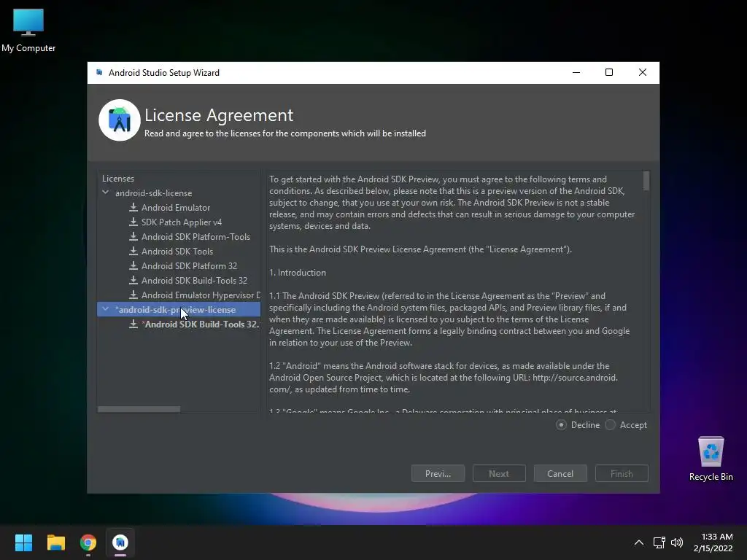
Task: Click the Previ... button
Action: click(x=438, y=473)
